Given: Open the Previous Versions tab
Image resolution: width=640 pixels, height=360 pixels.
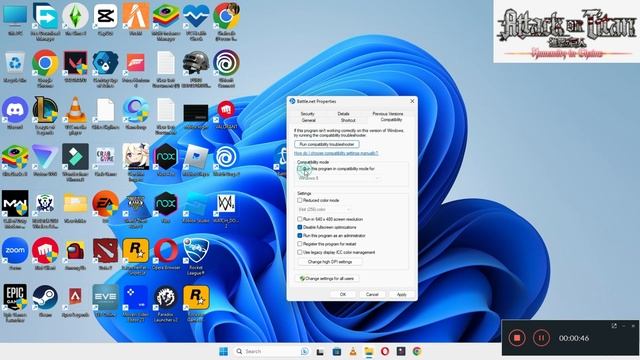Looking at the screenshot, I should click(388, 114).
